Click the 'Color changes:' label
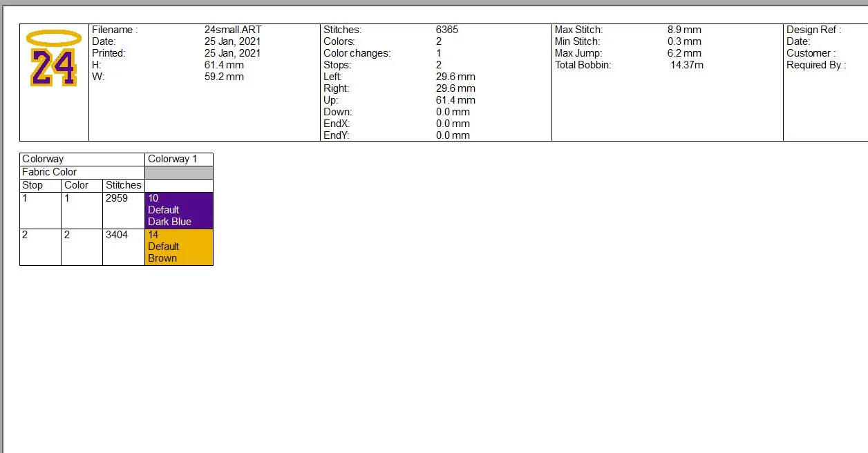The width and height of the screenshot is (868, 453). pos(357,53)
